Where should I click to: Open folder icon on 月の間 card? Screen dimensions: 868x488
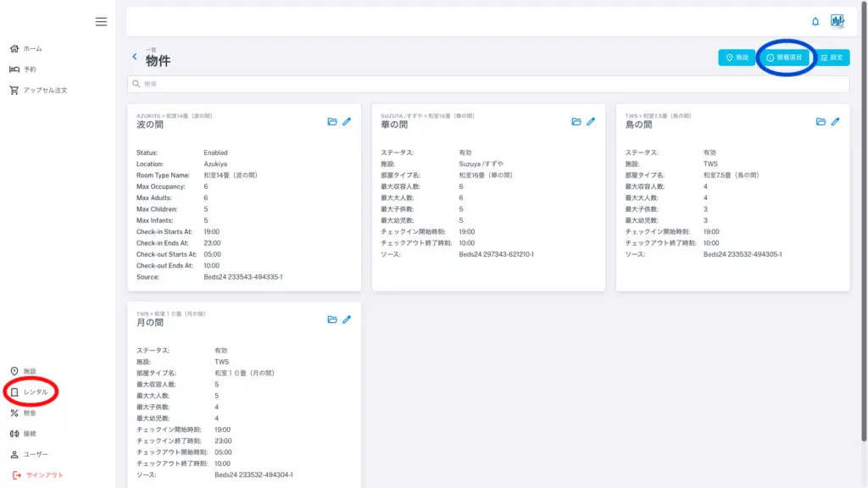tap(332, 319)
